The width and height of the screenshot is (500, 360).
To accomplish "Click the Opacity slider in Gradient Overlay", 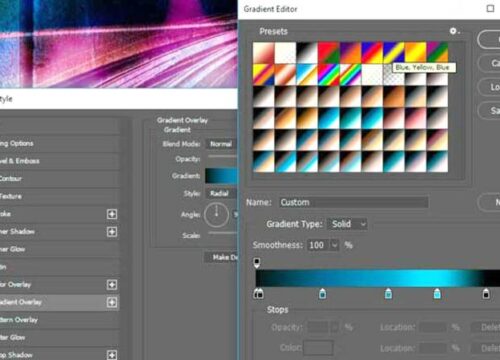I will [222, 156].
